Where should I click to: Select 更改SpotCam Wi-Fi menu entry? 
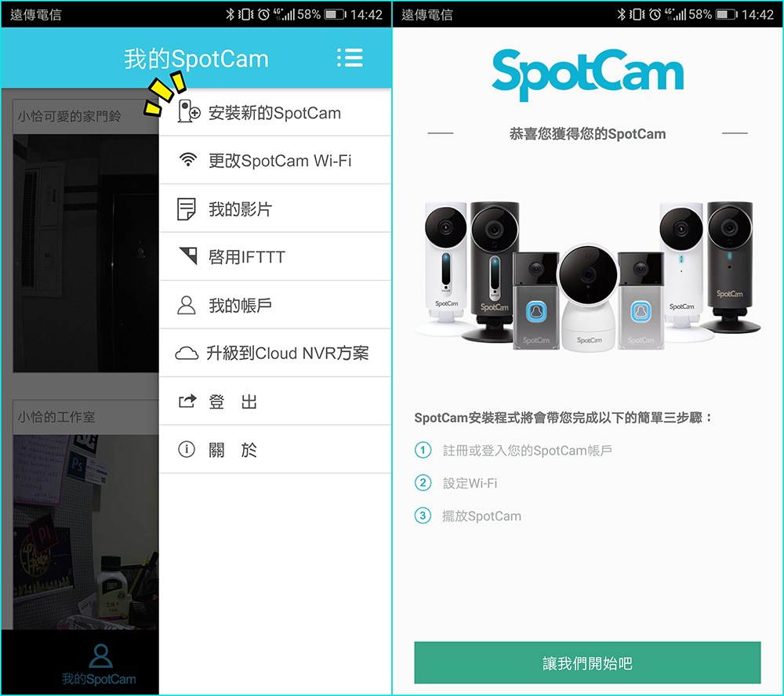pyautogui.click(x=275, y=160)
